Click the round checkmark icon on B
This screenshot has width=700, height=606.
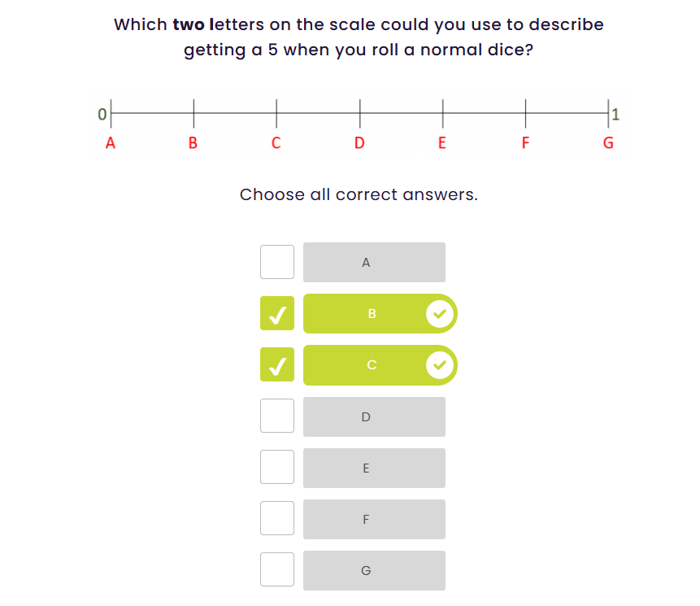[x=440, y=314]
